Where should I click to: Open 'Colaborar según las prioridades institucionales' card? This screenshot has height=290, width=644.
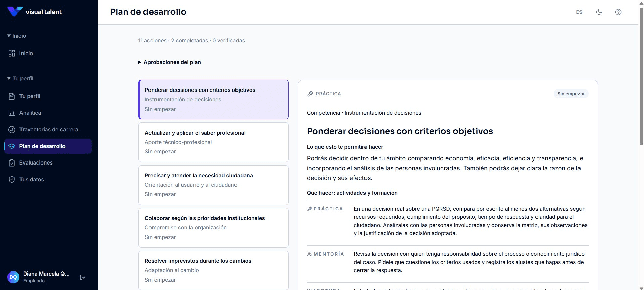tap(213, 228)
